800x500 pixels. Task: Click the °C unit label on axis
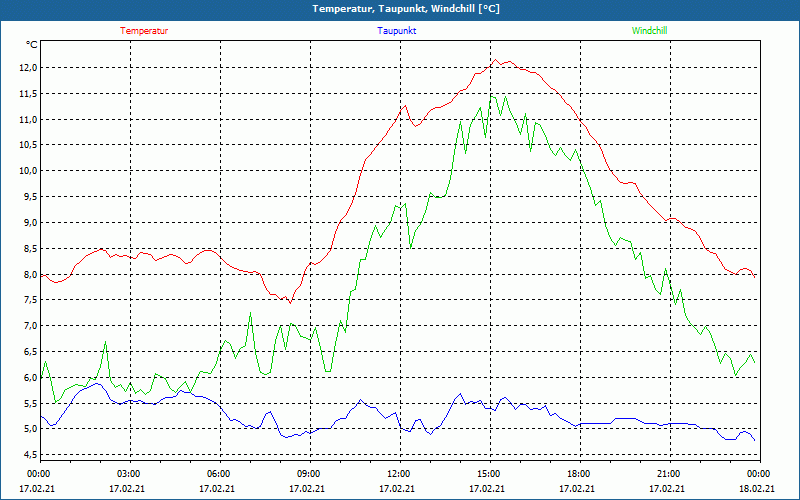coord(32,44)
